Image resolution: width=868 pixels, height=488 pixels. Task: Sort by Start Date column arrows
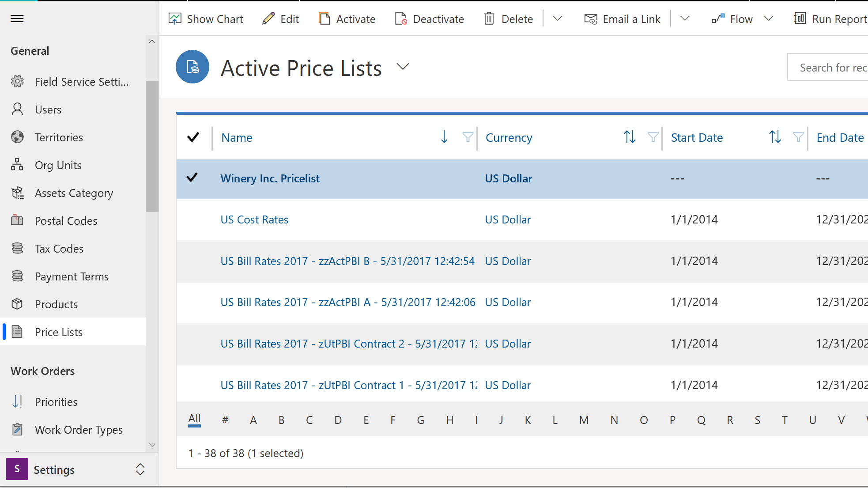pyautogui.click(x=775, y=137)
